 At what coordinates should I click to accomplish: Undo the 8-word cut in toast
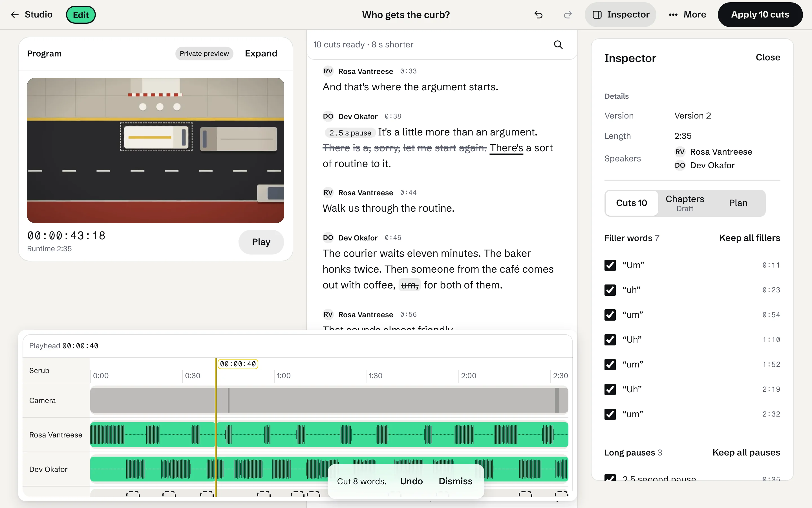click(x=411, y=481)
